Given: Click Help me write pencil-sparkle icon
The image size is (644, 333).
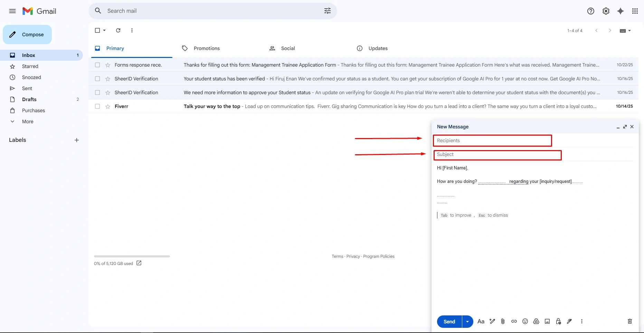Looking at the screenshot, I should pos(492,321).
